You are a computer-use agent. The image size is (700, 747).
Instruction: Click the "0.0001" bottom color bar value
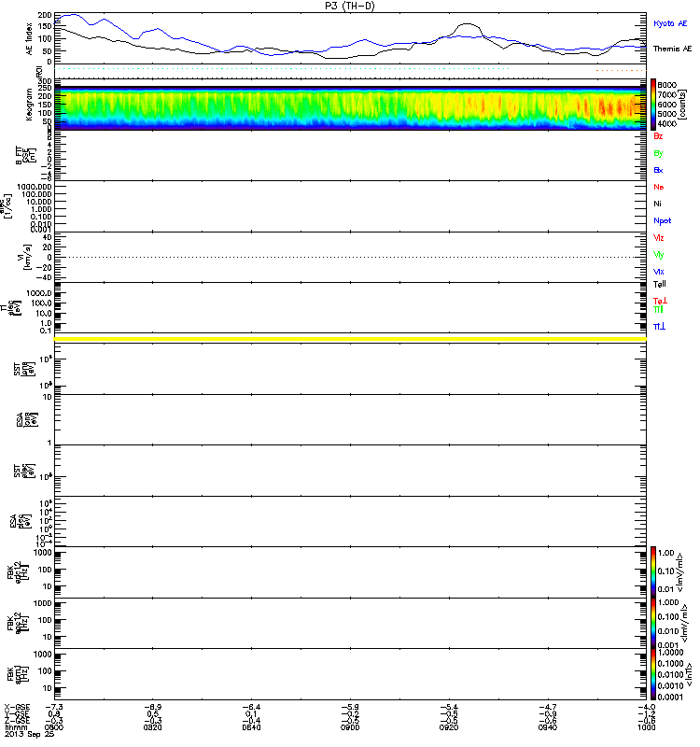point(670,697)
